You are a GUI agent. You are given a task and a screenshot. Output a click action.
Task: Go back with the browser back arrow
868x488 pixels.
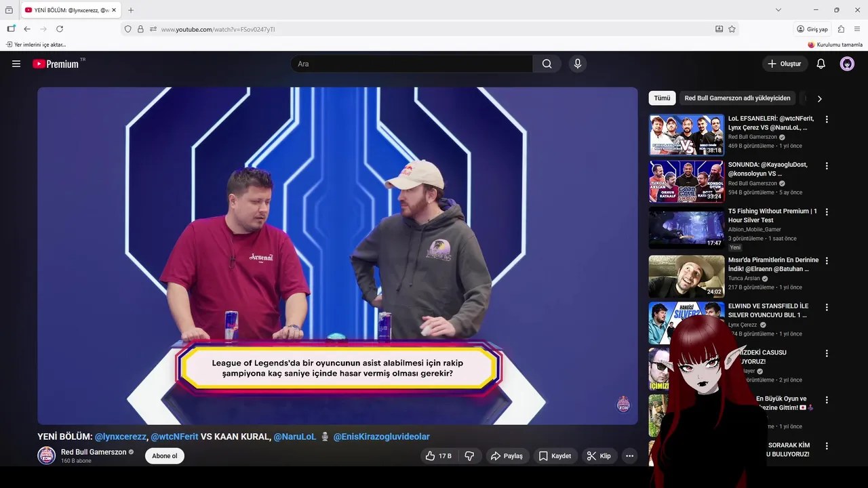tap(27, 29)
